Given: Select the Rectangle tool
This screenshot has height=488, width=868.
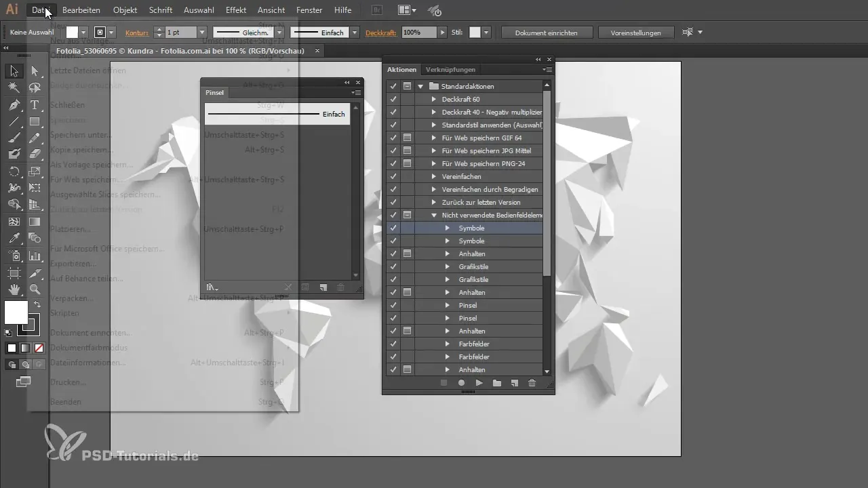Looking at the screenshot, I should [35, 121].
